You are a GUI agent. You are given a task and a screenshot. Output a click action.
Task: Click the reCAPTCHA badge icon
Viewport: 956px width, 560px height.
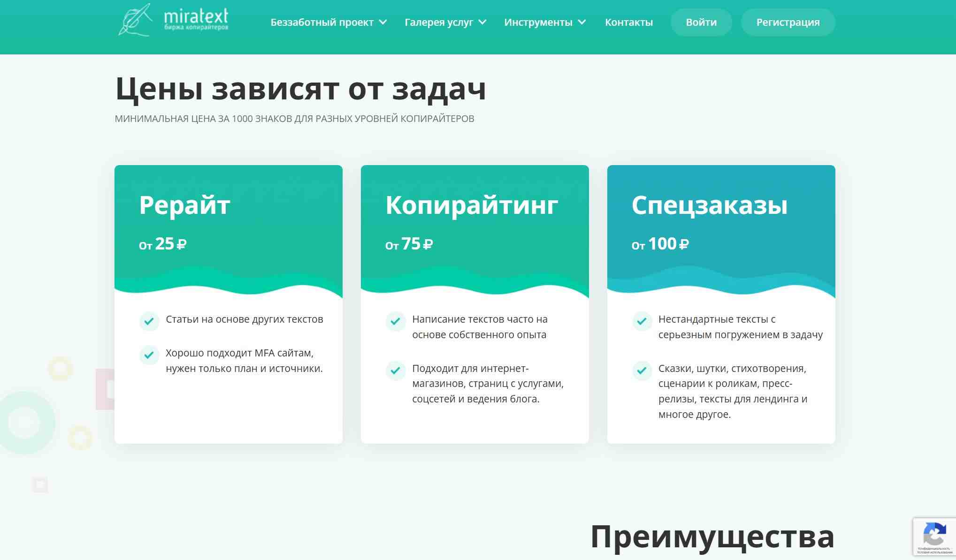(934, 534)
